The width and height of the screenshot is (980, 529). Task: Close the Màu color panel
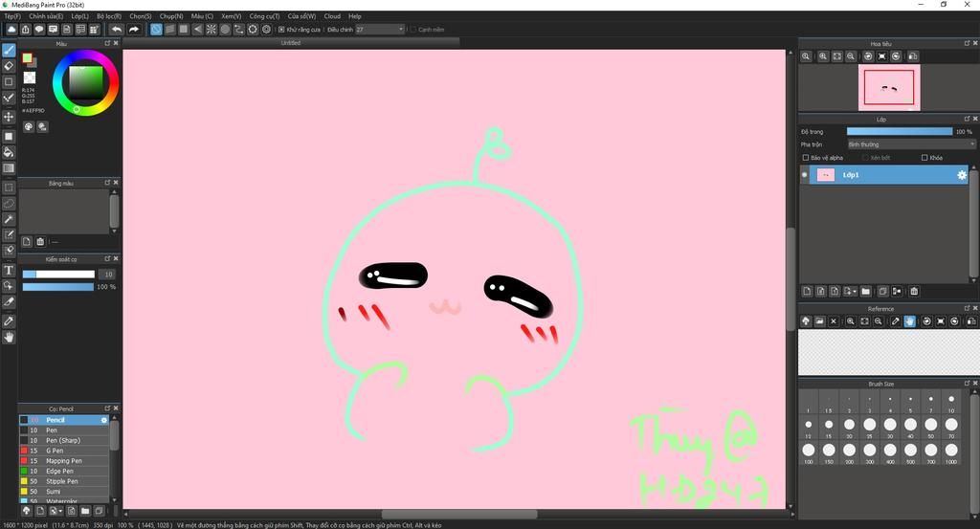pos(116,44)
